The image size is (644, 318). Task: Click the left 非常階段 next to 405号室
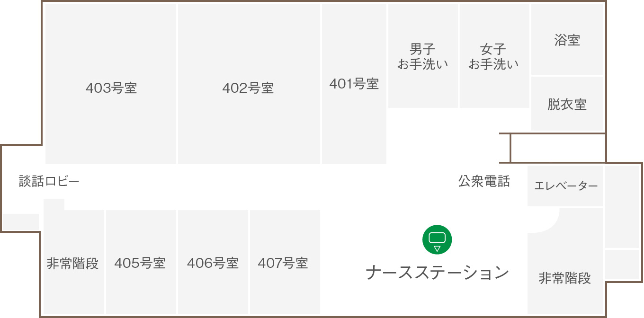coord(72,263)
